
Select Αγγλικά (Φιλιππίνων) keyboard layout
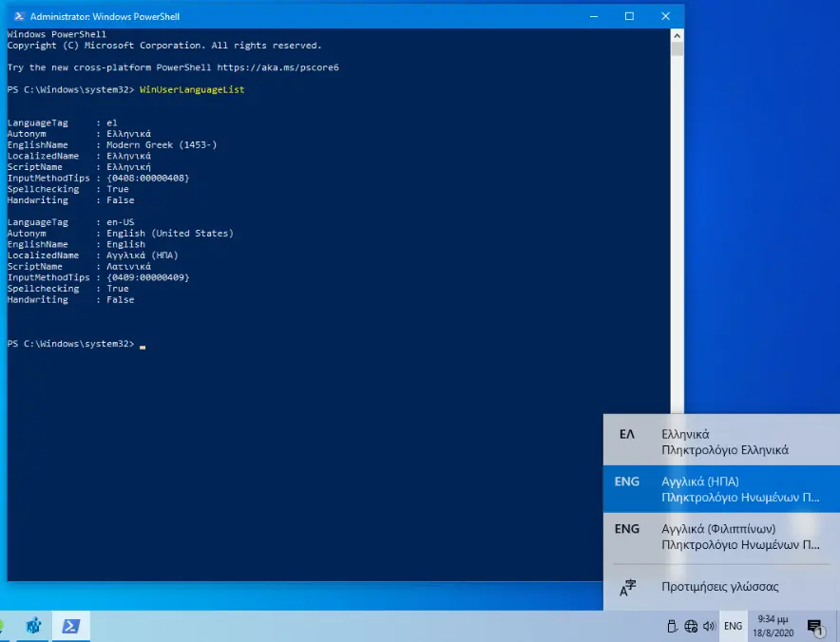(x=721, y=536)
